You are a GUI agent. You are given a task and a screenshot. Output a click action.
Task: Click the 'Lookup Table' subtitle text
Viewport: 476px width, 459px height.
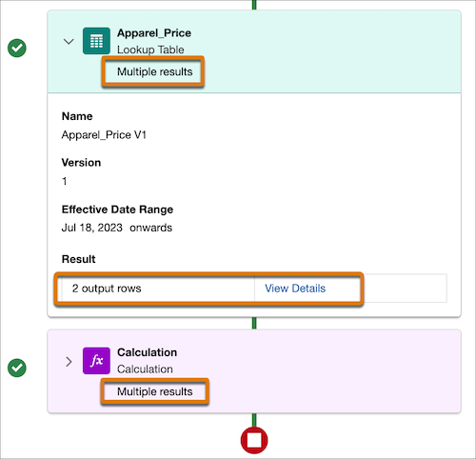(x=150, y=50)
